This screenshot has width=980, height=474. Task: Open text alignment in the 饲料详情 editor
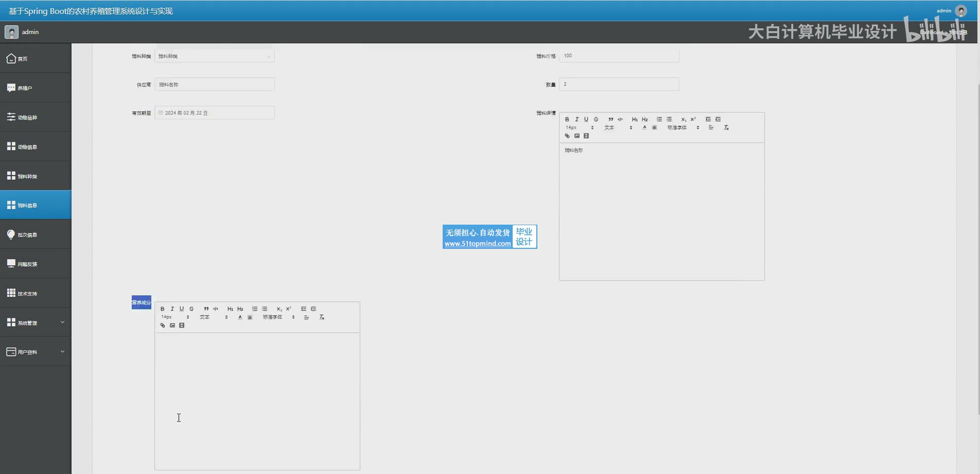711,128
